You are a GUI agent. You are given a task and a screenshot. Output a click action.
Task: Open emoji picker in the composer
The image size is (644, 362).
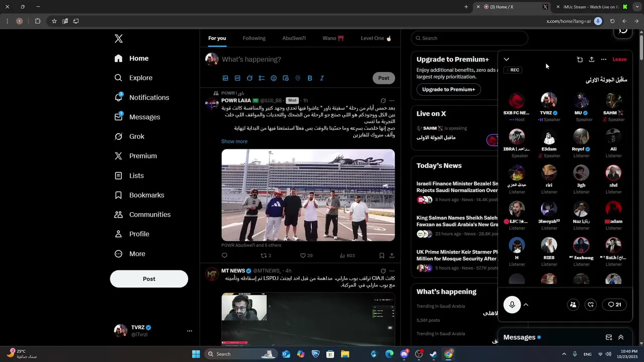274,78
